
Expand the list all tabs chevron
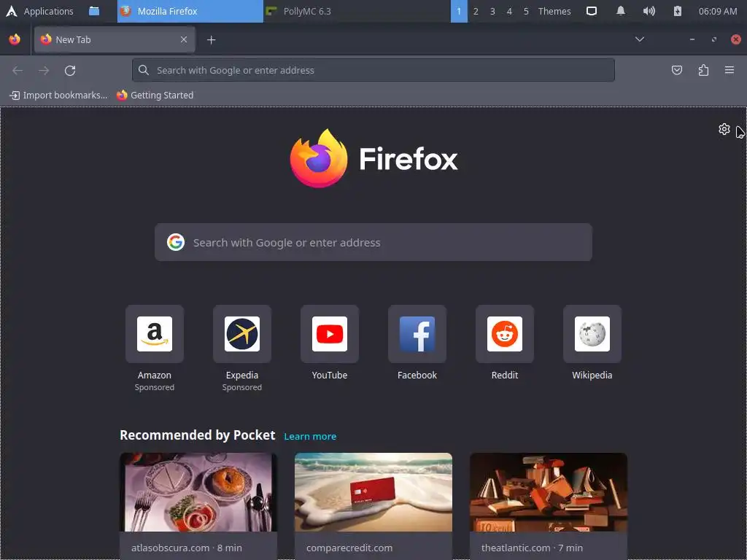(640, 39)
